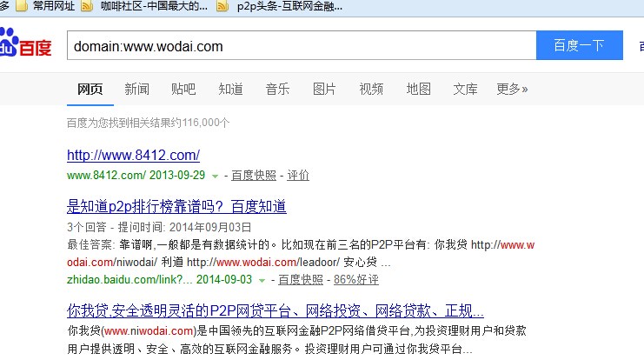Switch to the 新闻 tab
This screenshot has width=644, height=360.
point(136,89)
